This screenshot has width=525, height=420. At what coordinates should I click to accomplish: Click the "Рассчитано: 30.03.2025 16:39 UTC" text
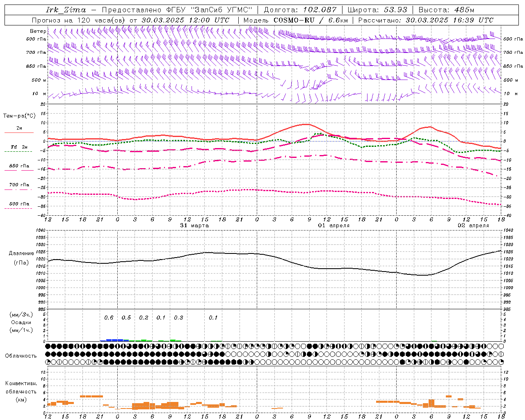pos(426,20)
